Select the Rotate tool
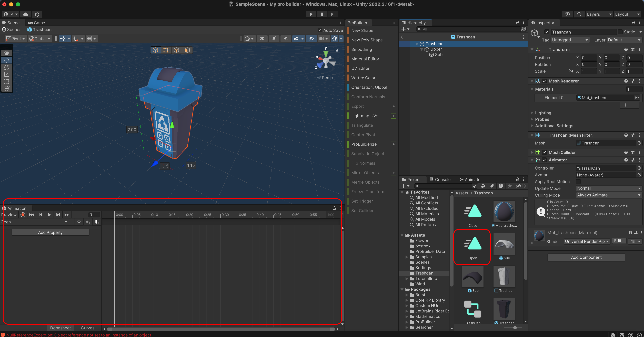 click(x=7, y=67)
